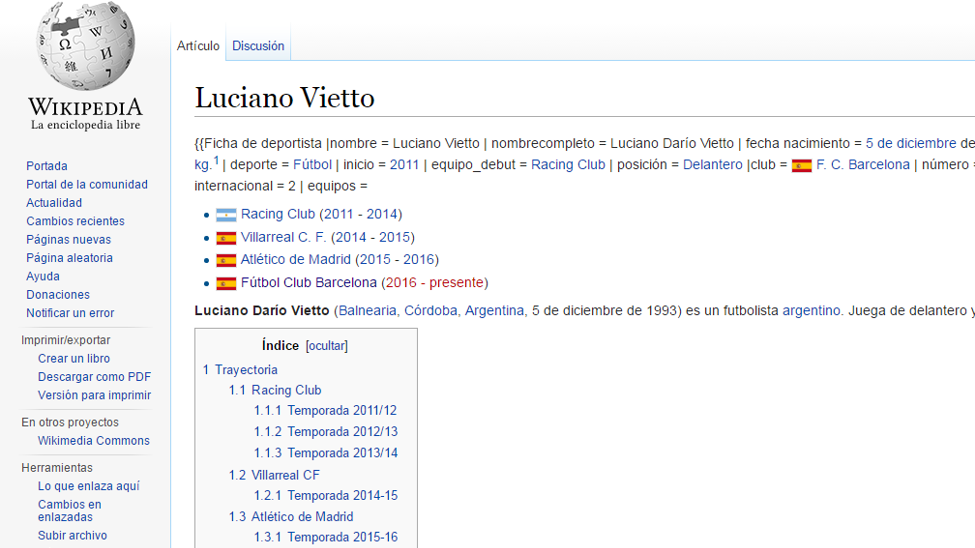
Task: Click the footnote 1 reference after kg.
Action: click(216, 160)
